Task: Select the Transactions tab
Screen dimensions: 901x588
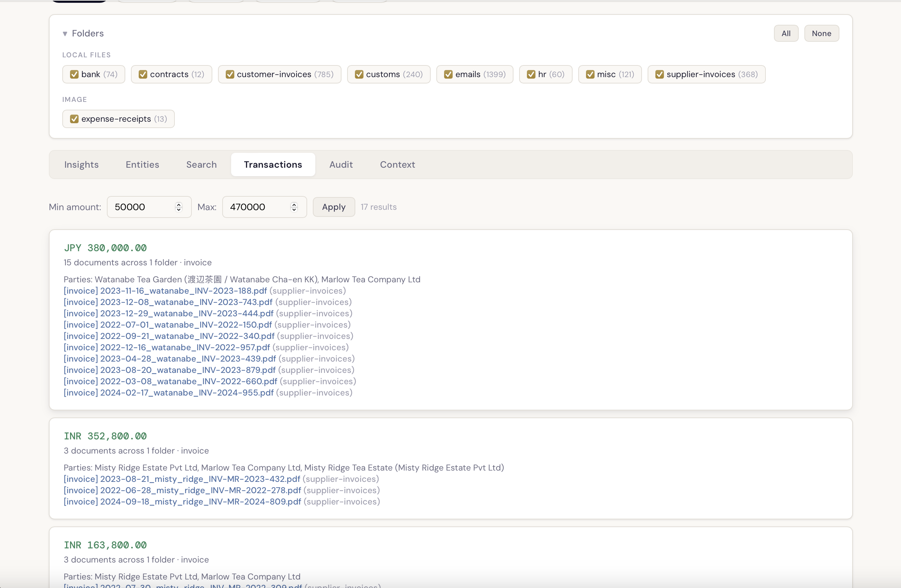Action: click(273, 165)
